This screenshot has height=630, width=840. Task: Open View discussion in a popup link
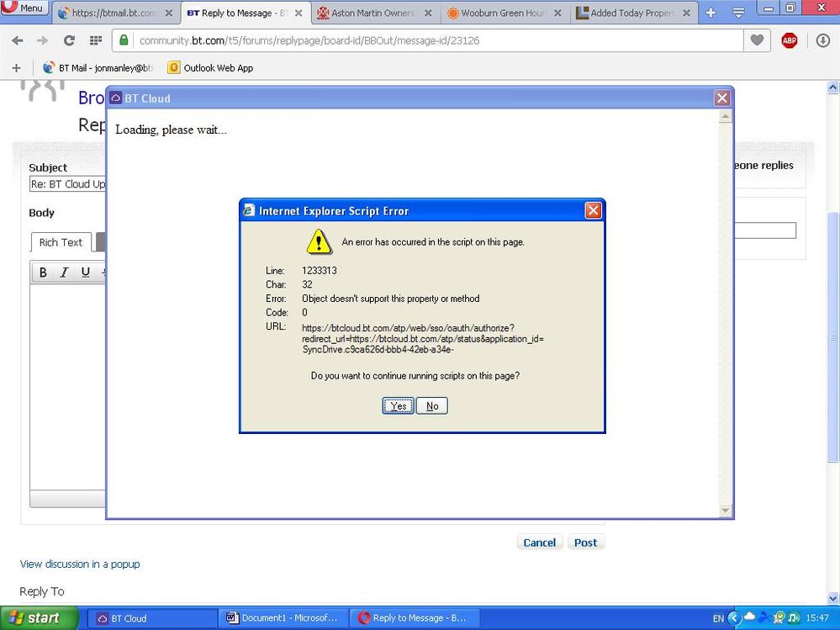80,564
